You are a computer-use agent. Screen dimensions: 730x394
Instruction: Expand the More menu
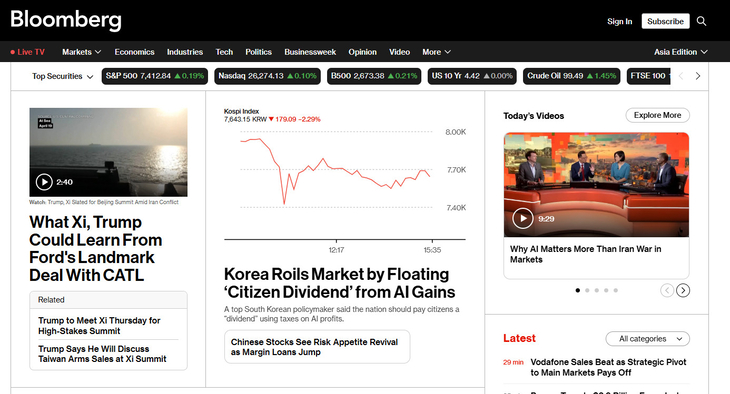tap(436, 52)
